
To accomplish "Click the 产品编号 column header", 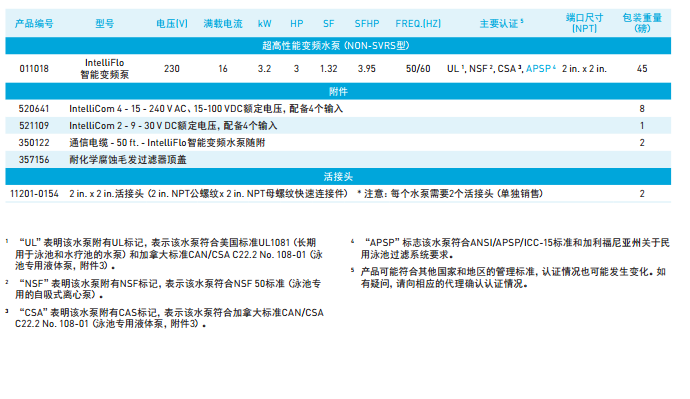I will tap(34, 24).
